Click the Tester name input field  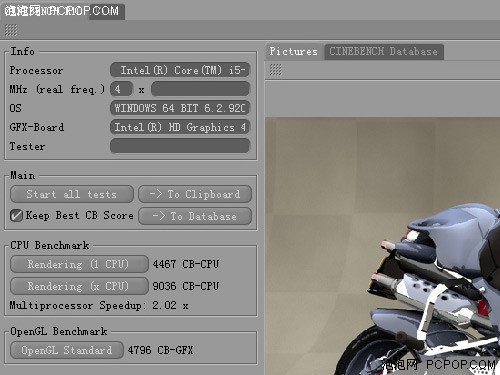[x=180, y=146]
